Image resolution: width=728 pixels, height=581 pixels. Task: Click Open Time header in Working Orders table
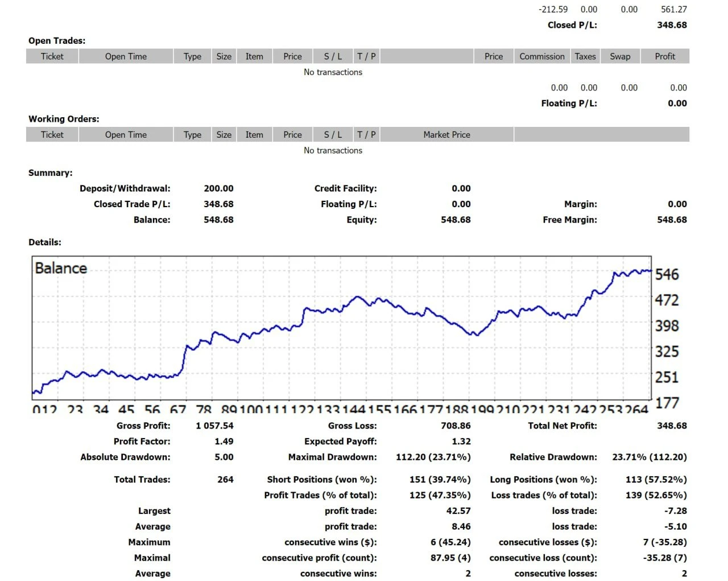pos(126,135)
